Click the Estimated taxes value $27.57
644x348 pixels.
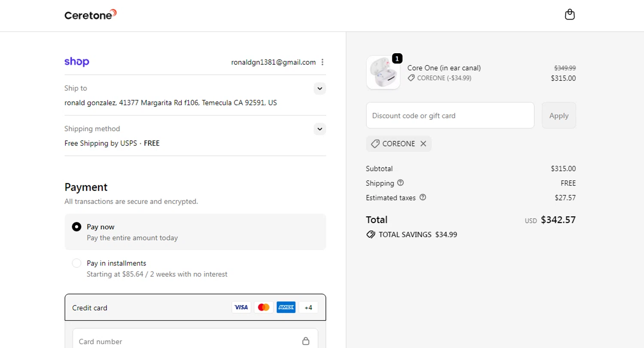[x=565, y=198]
